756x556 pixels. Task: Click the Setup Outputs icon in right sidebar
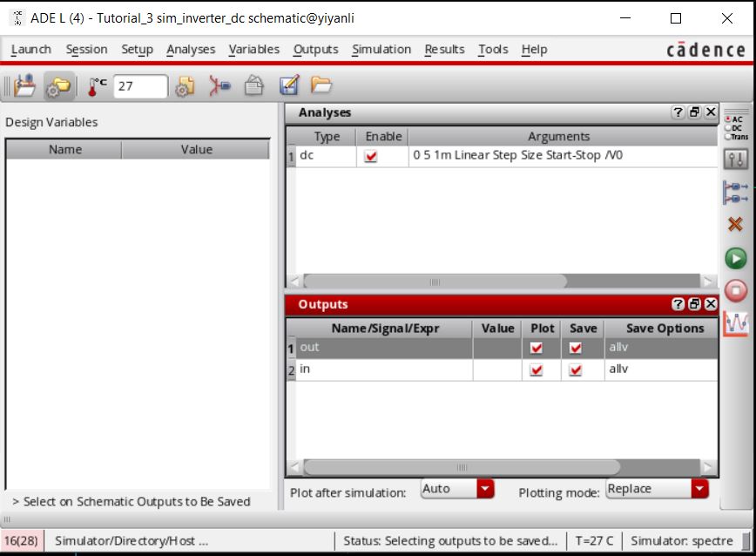click(x=736, y=193)
